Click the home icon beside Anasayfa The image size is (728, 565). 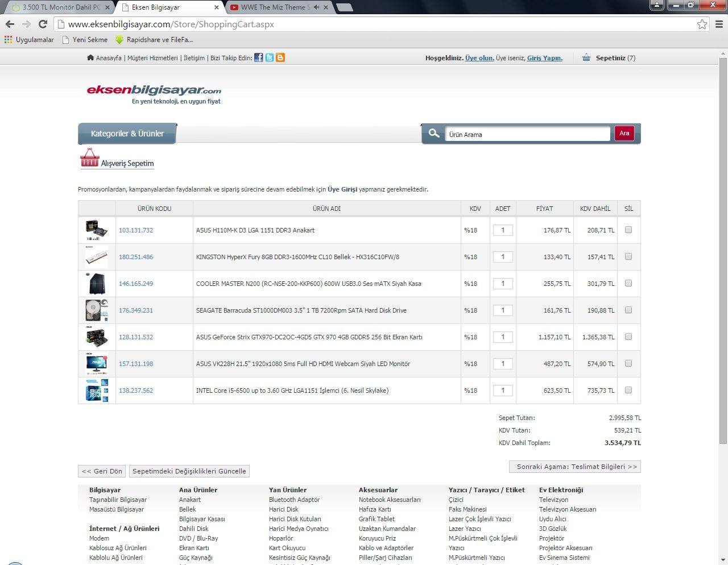point(90,57)
